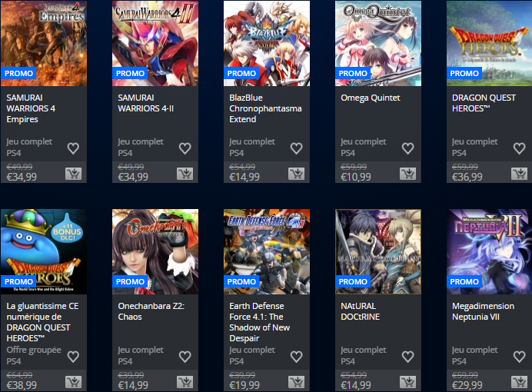Add SAMURAI WARRIORS 4 Empires to cart

73,174
